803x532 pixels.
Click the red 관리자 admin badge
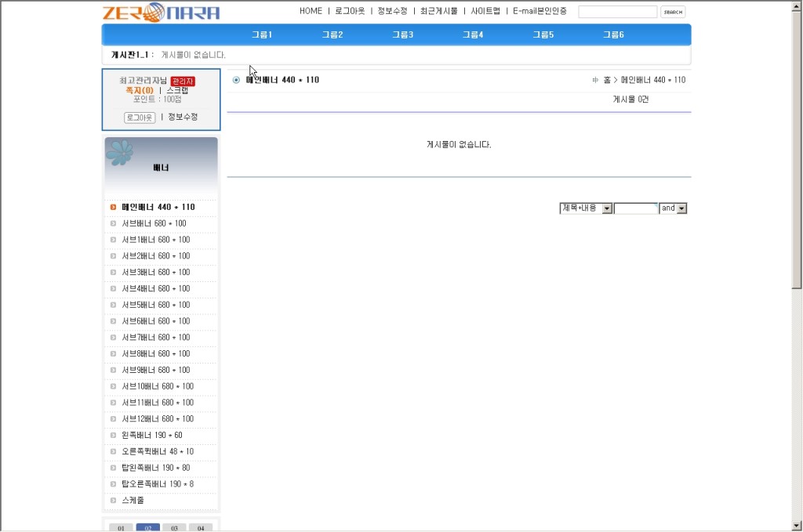182,81
